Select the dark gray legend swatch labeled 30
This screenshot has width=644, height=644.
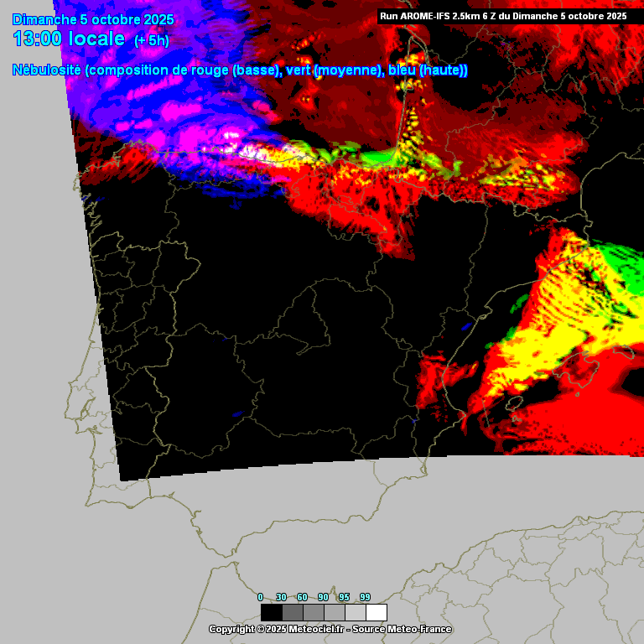tap(292, 612)
